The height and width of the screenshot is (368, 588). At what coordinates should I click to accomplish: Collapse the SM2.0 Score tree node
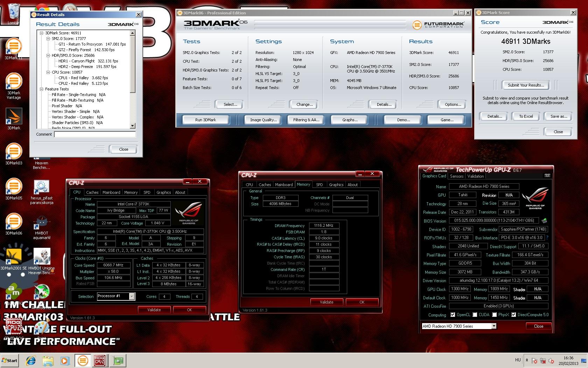(x=48, y=39)
